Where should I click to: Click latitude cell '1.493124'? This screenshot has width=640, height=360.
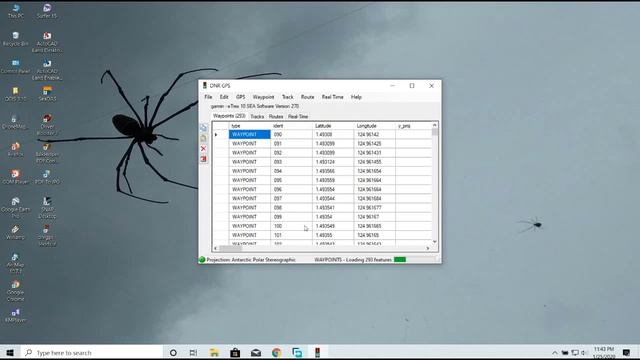[x=333, y=162]
